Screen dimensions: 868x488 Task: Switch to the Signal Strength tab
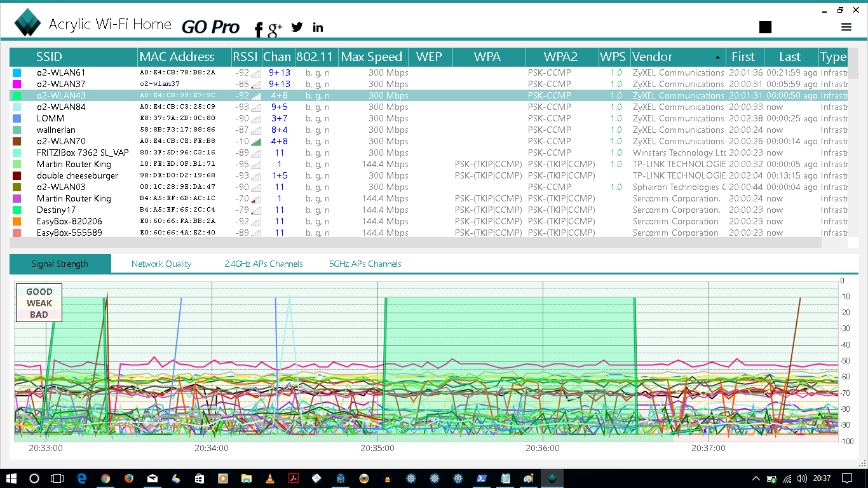pos(60,264)
